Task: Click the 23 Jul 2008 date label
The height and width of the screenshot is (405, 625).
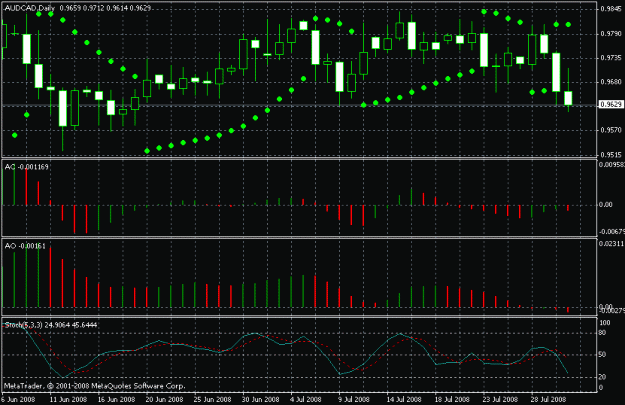Action: (500, 399)
